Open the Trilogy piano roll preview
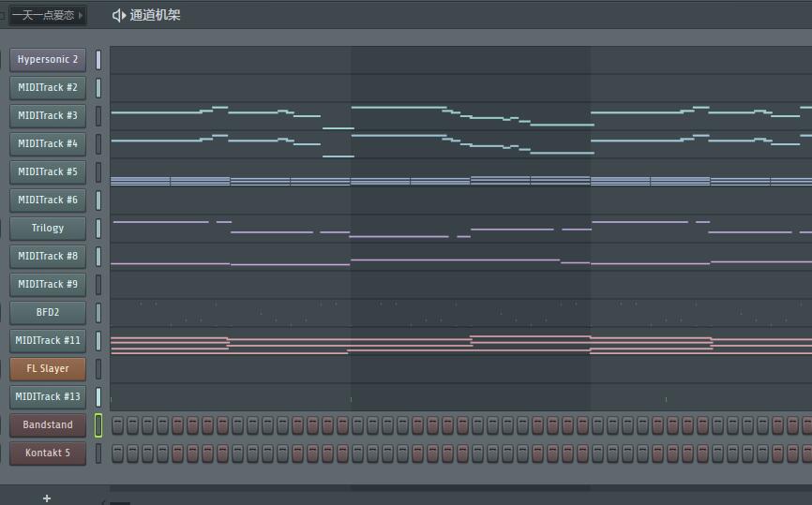The image size is (812, 505). click(459, 229)
